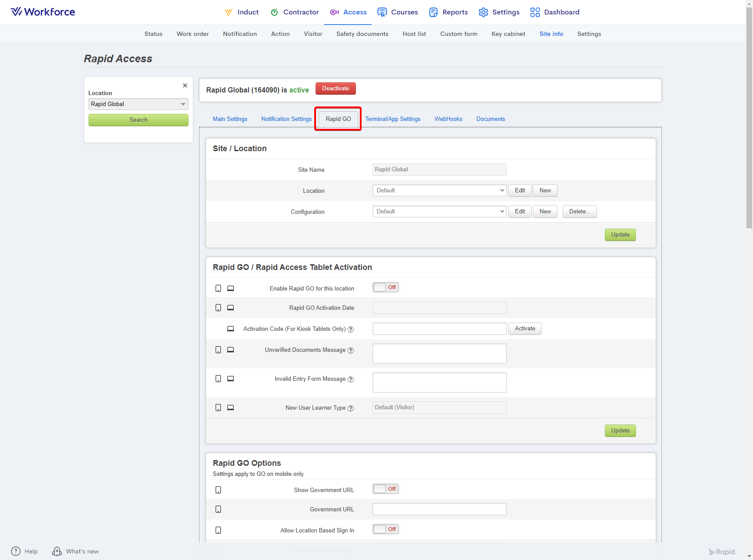This screenshot has width=753, height=560.
Task: Click New button for Configuration row
Action: point(545,212)
